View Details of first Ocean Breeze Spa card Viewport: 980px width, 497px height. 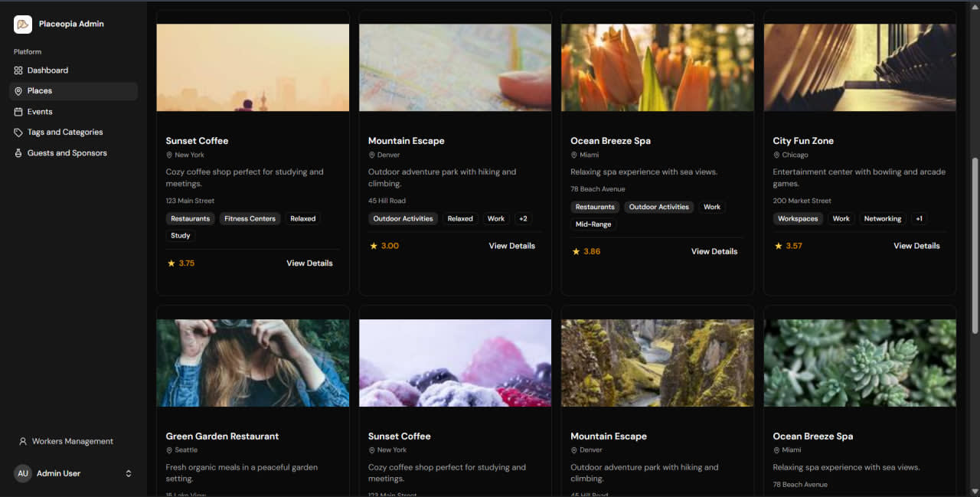[714, 251]
